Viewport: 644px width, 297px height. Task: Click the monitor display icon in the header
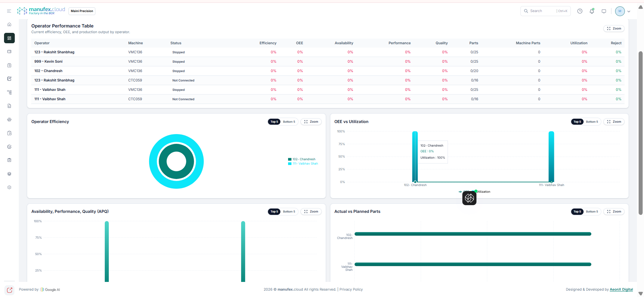(604, 11)
